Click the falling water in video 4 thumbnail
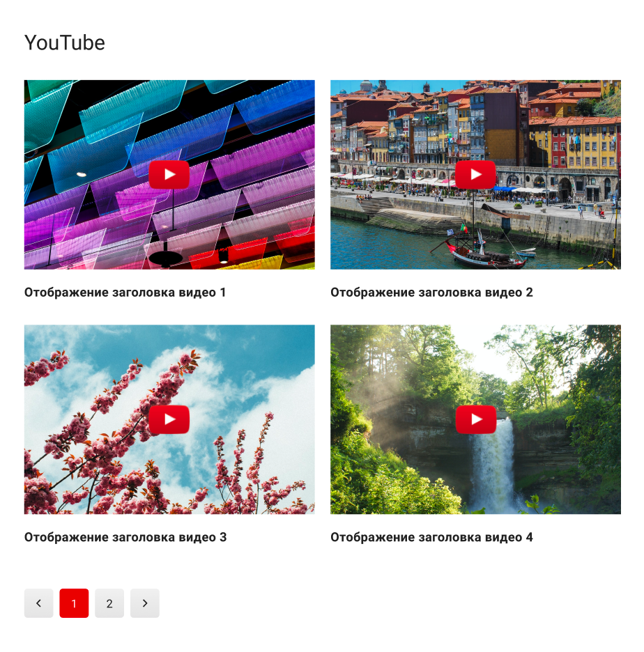This screenshot has height=652, width=644. click(493, 466)
